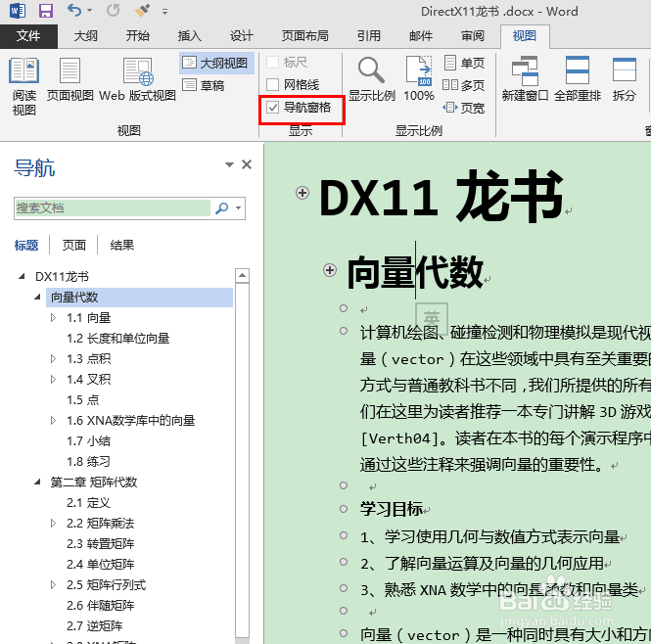Image resolution: width=651 pixels, height=644 pixels.
Task: Jump to 1.5 点 heading
Action: 83,400
